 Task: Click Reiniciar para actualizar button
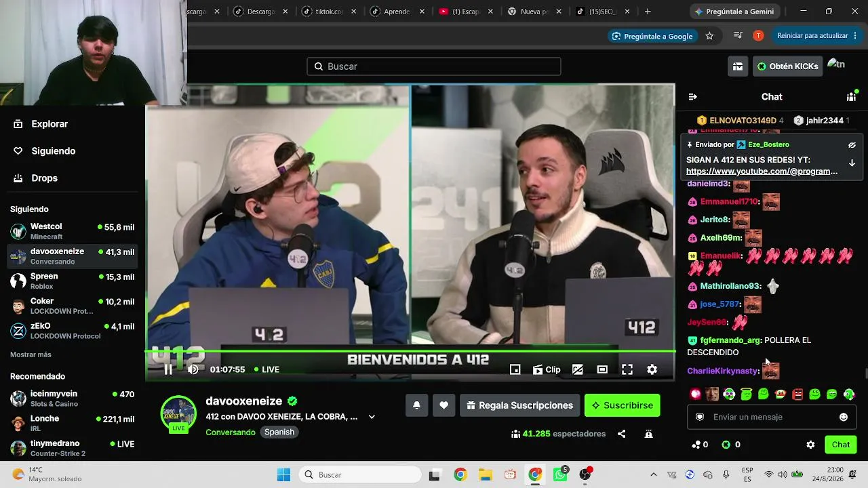click(x=817, y=36)
